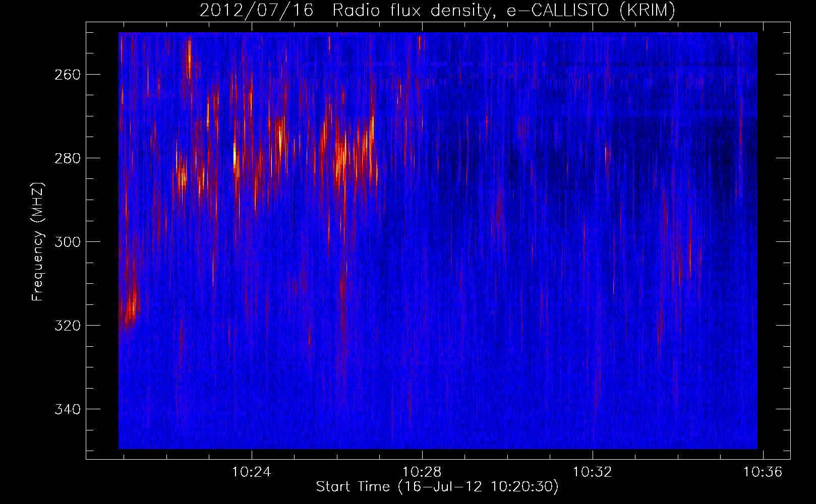Click the 10:36 time tick label
Screen dimensions: 816x504
point(763,472)
